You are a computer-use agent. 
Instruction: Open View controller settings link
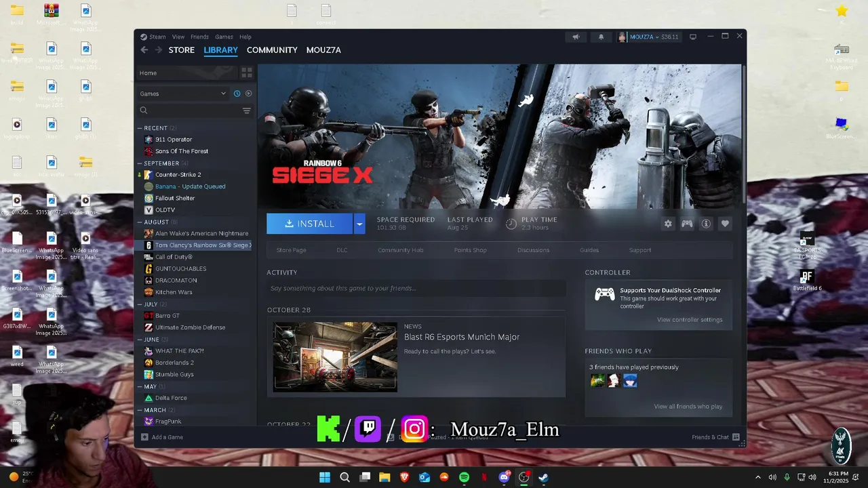(690, 320)
